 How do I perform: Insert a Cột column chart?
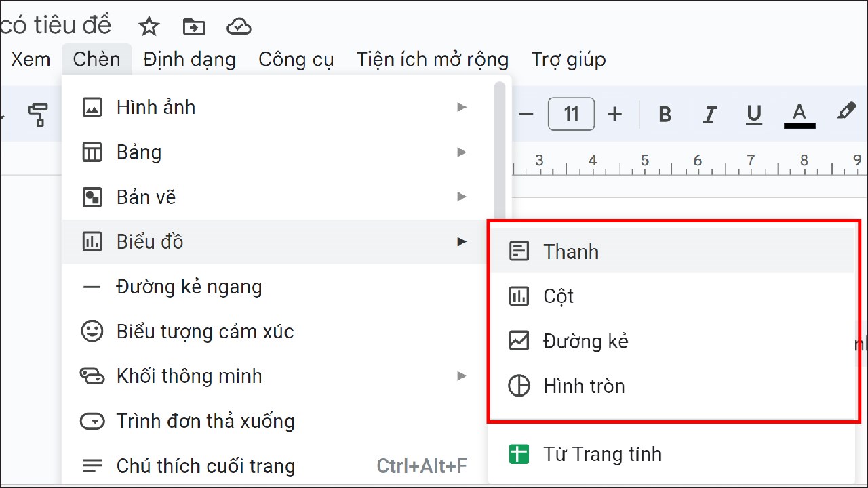click(x=671, y=296)
